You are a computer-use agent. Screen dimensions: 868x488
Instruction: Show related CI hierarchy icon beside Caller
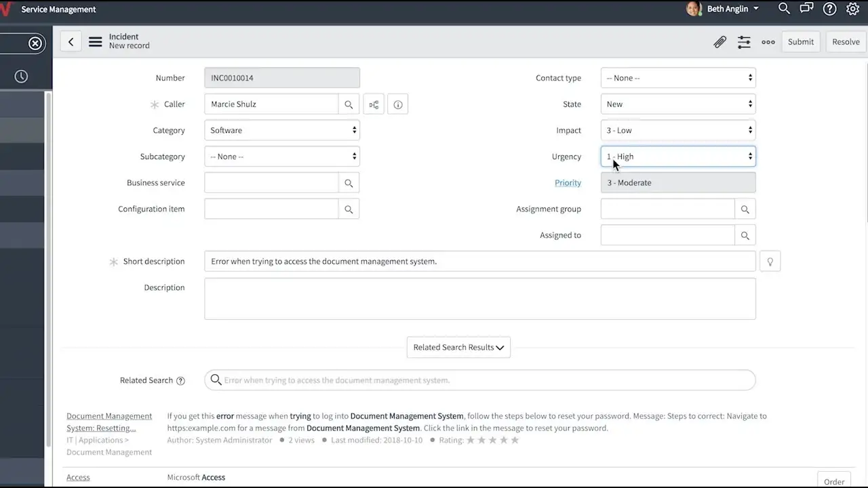[374, 104]
